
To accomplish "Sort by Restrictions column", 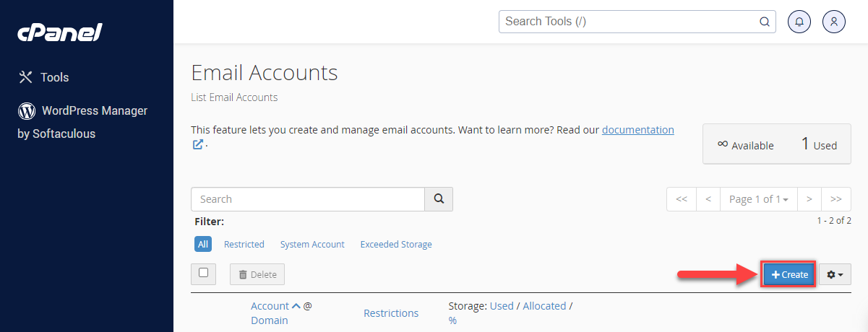I will 391,313.
